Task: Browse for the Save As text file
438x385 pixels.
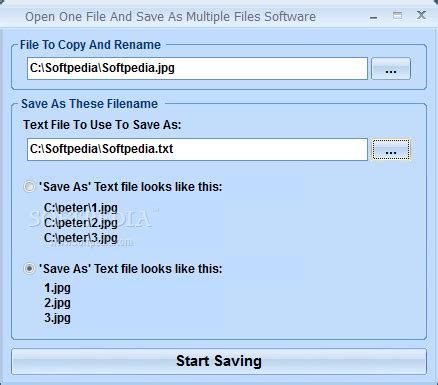Action: (x=391, y=149)
